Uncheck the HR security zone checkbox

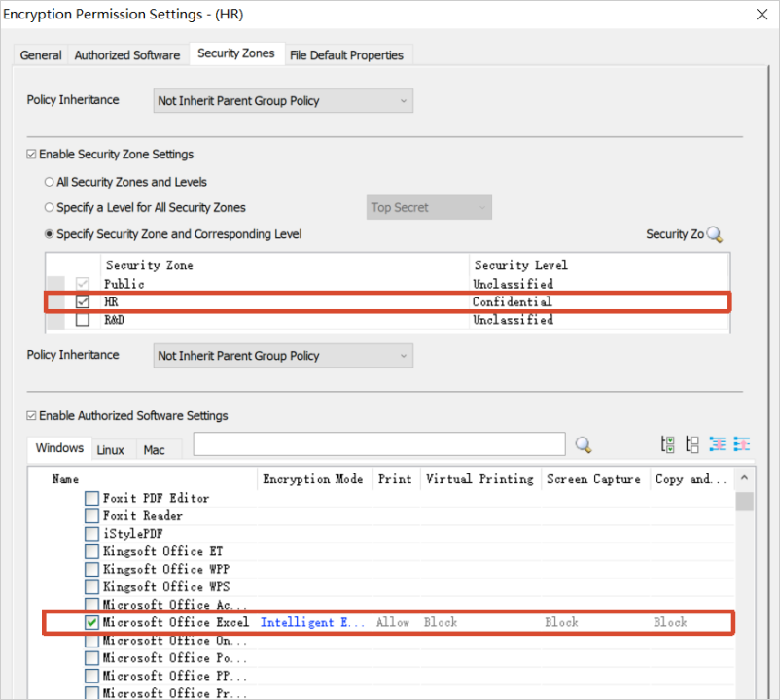[x=83, y=301]
